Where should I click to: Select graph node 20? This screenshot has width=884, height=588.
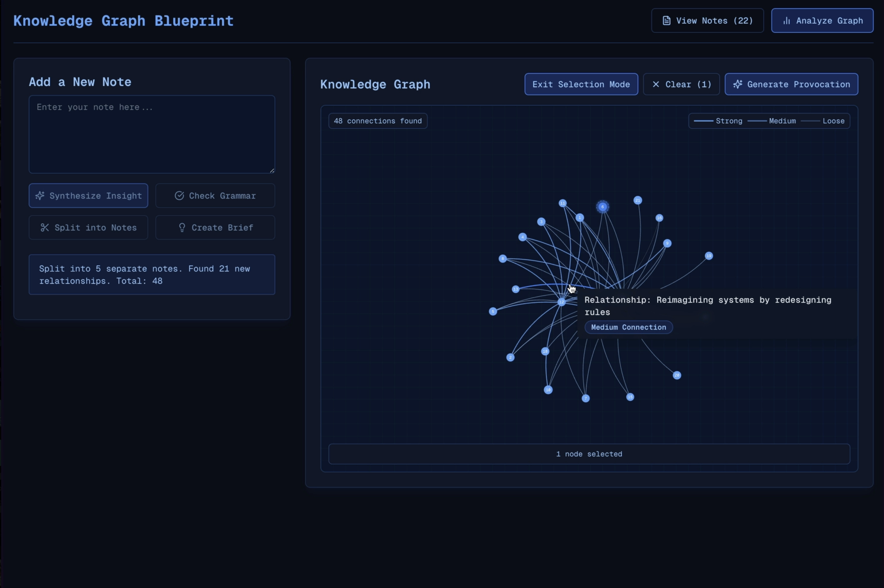(x=677, y=375)
